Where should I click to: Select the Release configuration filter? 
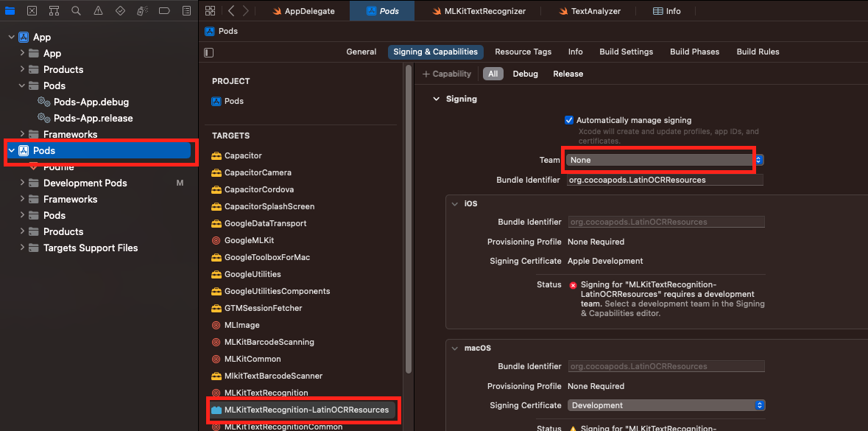pos(568,74)
